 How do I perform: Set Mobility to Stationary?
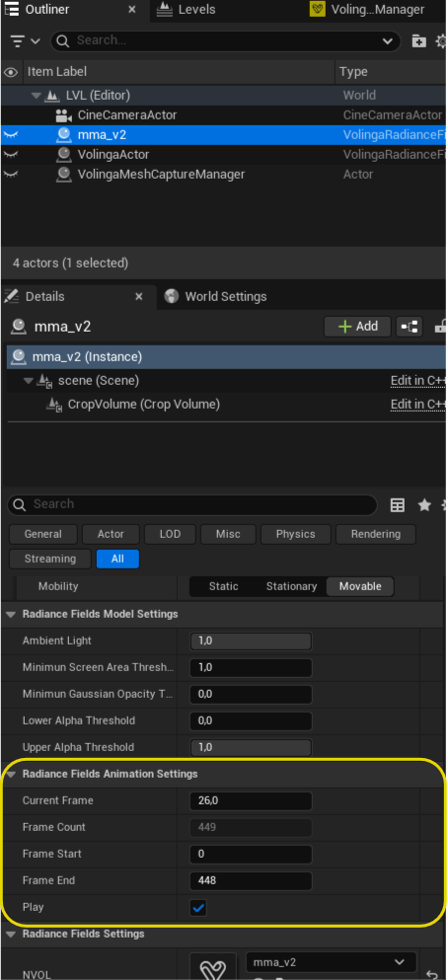[291, 586]
